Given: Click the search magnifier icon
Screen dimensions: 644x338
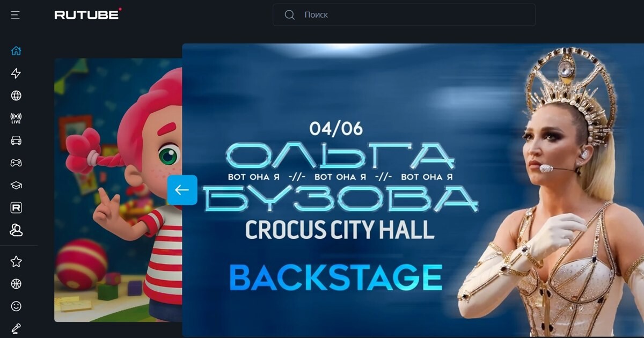Looking at the screenshot, I should tap(290, 15).
